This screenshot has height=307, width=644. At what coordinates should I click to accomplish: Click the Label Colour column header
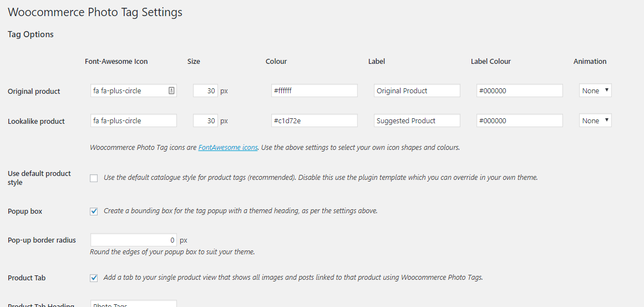click(x=491, y=62)
